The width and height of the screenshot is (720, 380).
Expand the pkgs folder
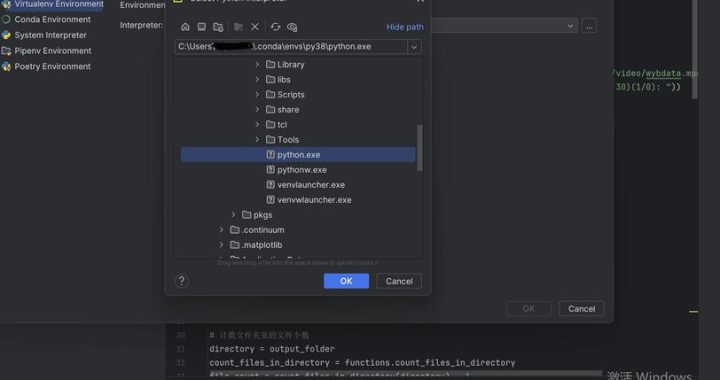(233, 215)
